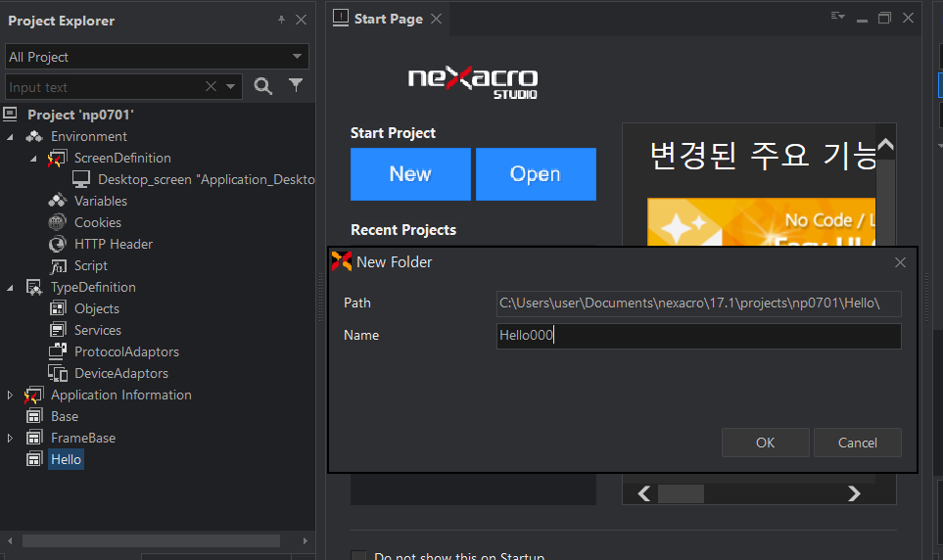The width and height of the screenshot is (943, 560).
Task: Click the Name input field containing Hello000
Action: [699, 336]
